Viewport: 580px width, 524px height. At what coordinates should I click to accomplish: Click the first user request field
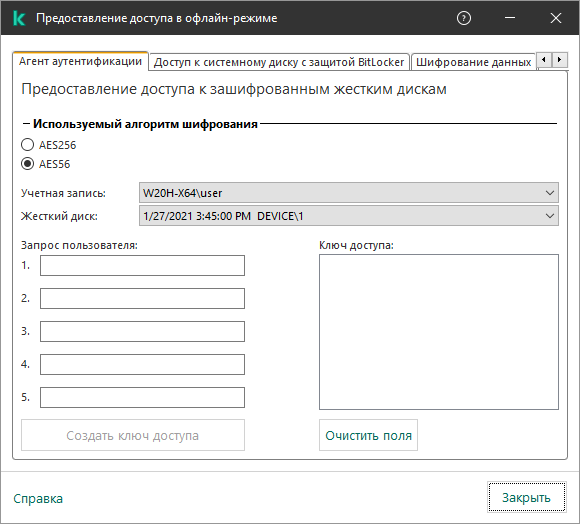tap(142, 266)
